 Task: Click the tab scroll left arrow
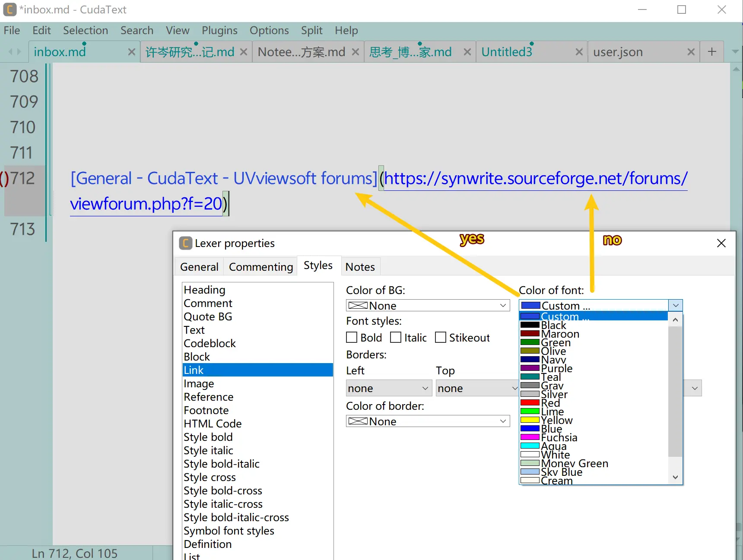coord(11,52)
